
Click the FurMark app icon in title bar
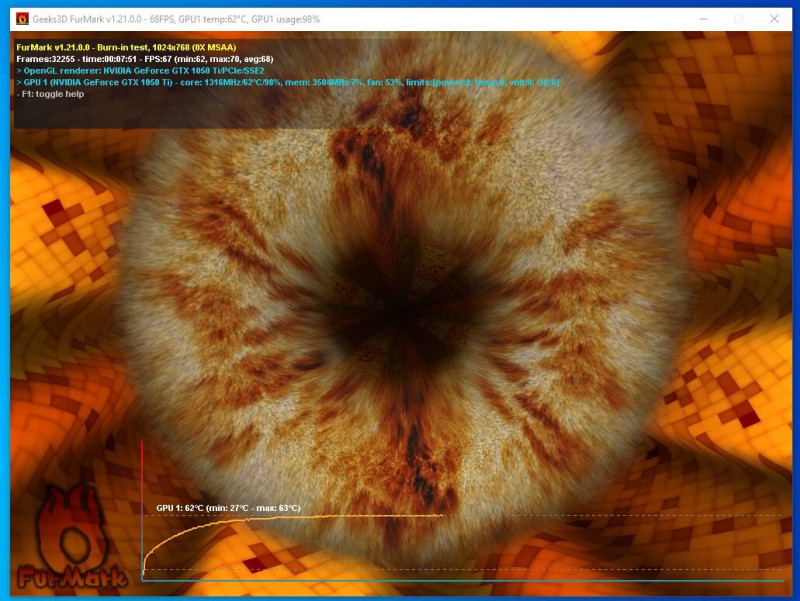tap(22, 19)
